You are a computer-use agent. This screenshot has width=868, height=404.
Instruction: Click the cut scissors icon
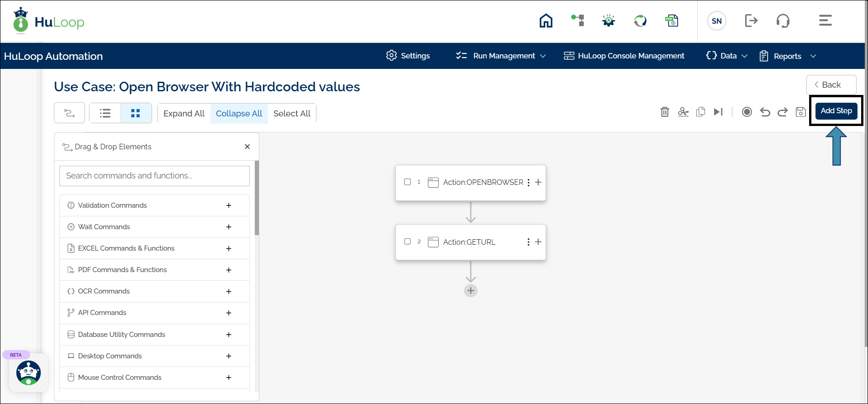coord(683,112)
